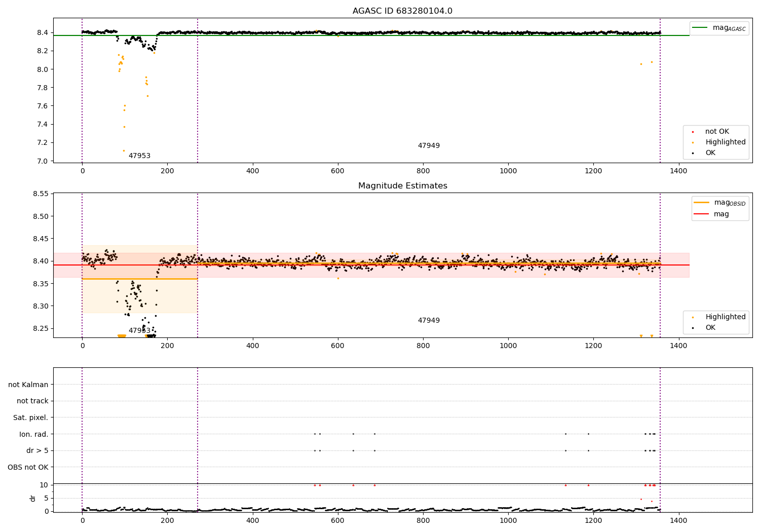Click the red dot marker beside "not OK"
The image size is (760, 532).
click(x=693, y=132)
